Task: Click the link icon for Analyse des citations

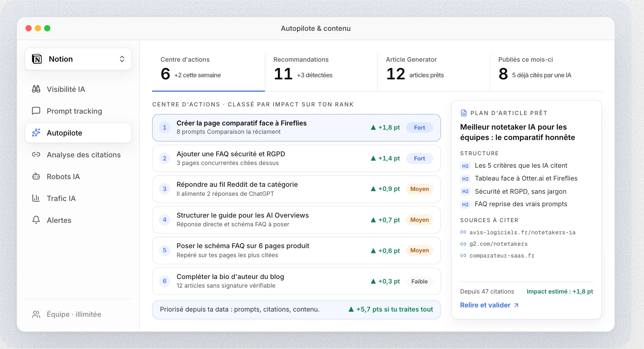Action: (36, 155)
